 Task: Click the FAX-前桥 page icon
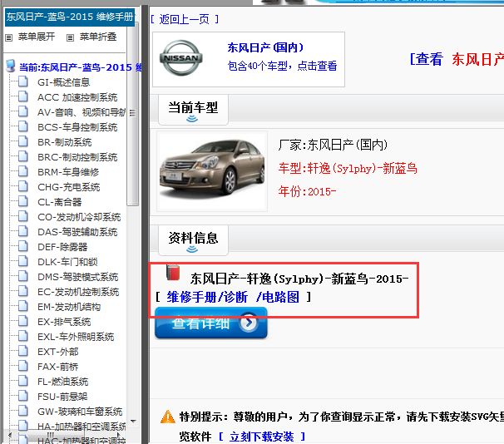click(22, 367)
